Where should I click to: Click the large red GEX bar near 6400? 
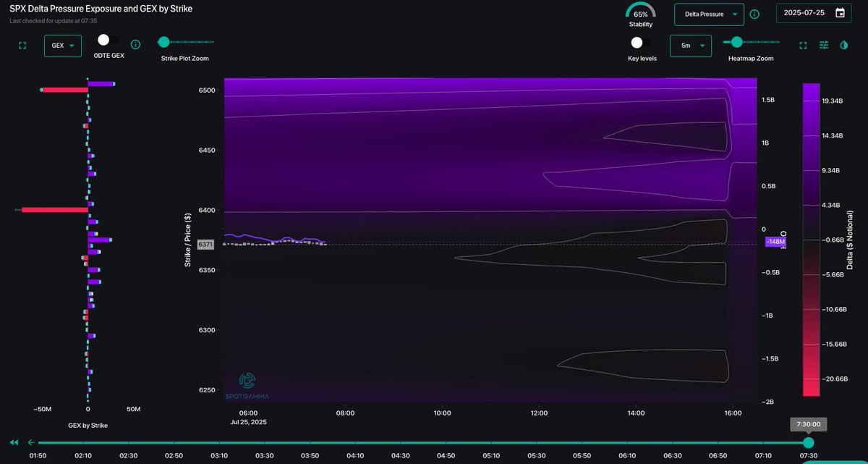[55, 210]
